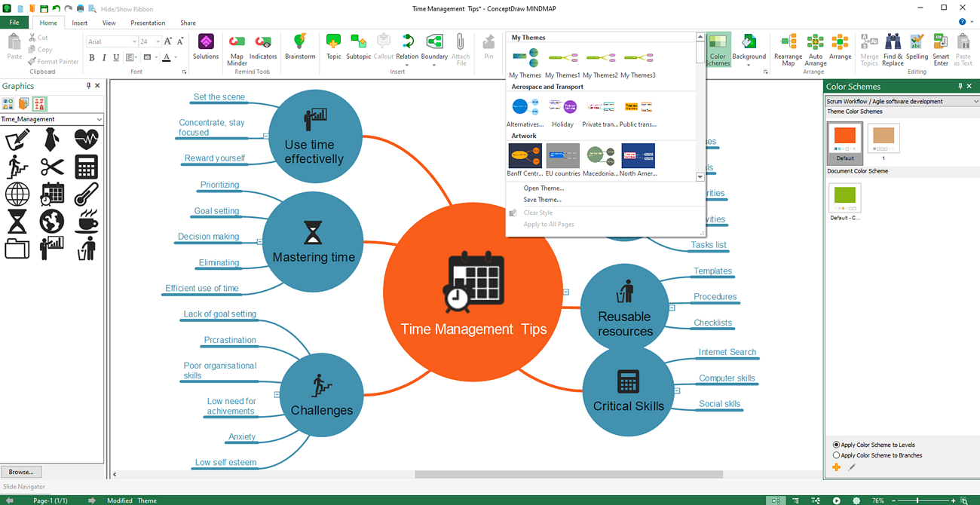Start a Brainstorm session
This screenshot has height=505, width=980.
pos(300,47)
